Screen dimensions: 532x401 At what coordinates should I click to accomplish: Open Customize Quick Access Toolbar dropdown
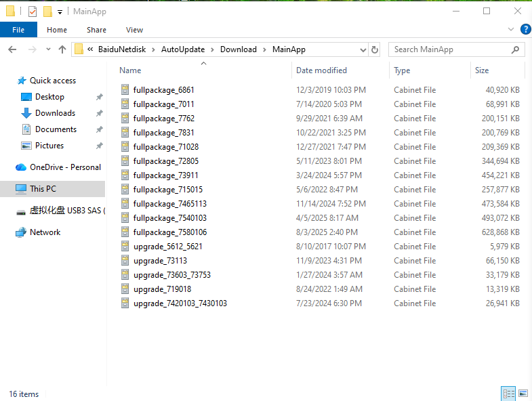[60, 12]
